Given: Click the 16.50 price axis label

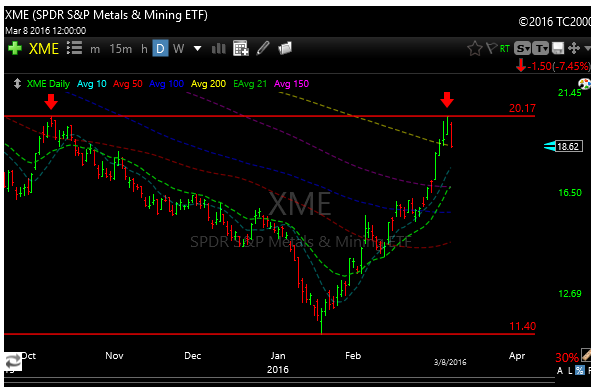Looking at the screenshot, I should point(570,193).
